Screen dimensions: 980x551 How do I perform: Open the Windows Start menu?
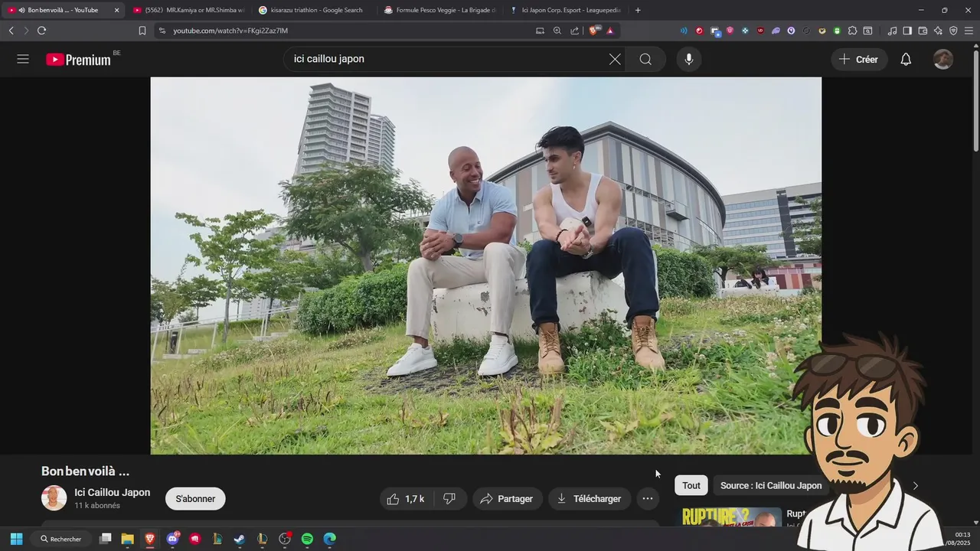coord(16,539)
